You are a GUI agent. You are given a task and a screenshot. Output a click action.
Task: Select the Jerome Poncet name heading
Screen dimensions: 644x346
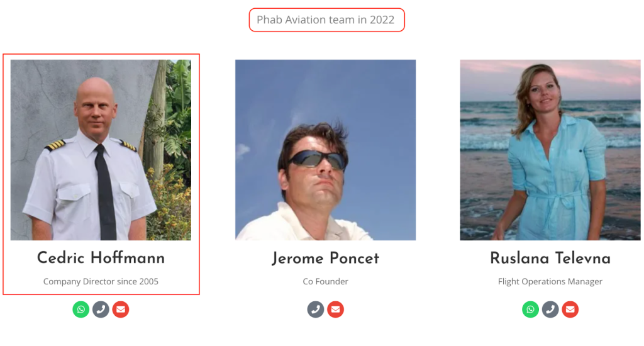pos(325,259)
